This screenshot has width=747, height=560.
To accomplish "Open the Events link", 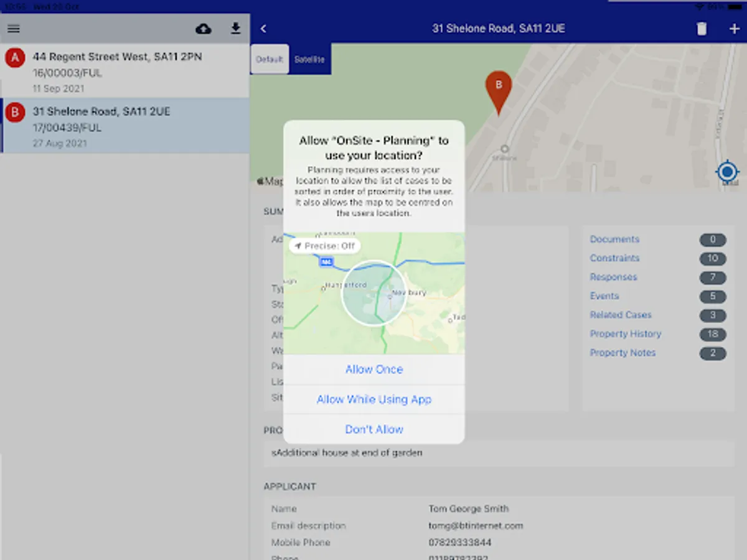I will pos(604,296).
